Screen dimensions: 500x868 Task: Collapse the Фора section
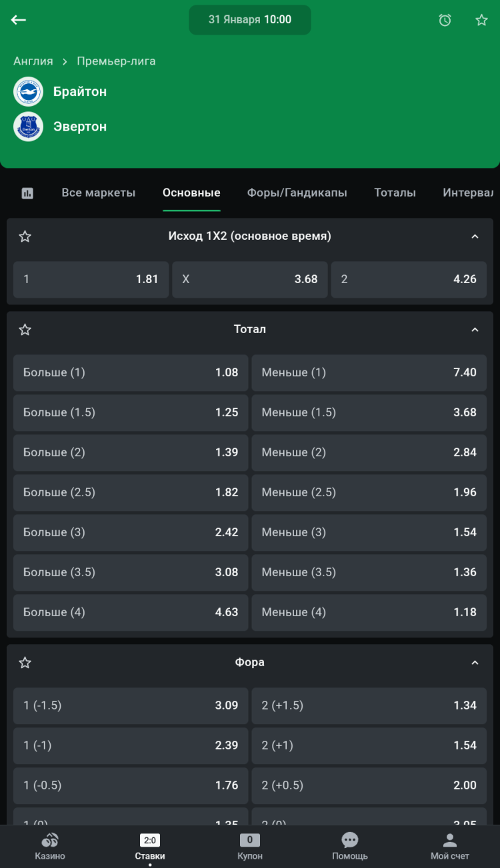[475, 663]
